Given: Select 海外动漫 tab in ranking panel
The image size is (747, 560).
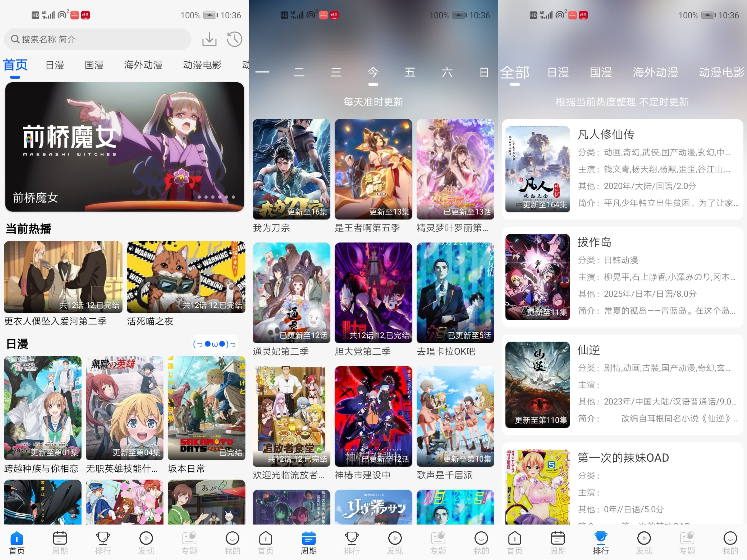Looking at the screenshot, I should click(655, 72).
